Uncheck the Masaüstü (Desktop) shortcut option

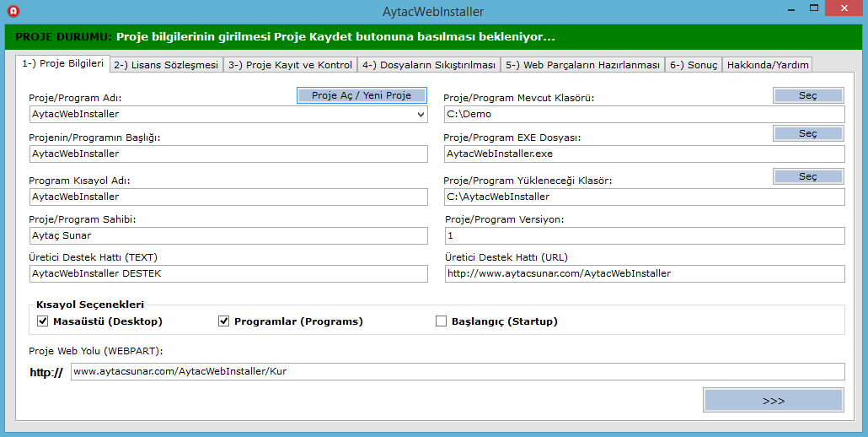coord(43,321)
